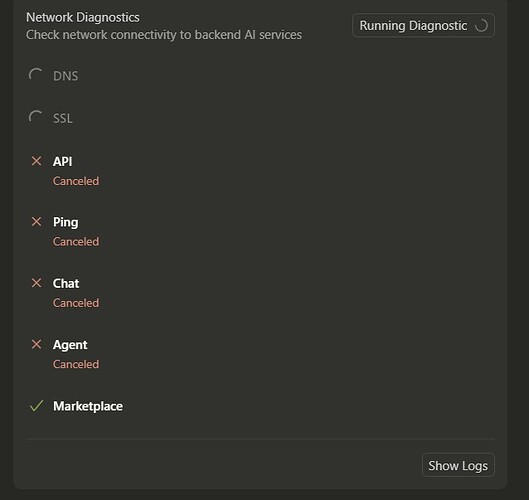Click the red X icon beside Chat
Image resolution: width=529 pixels, height=500 pixels.
pyautogui.click(x=36, y=283)
